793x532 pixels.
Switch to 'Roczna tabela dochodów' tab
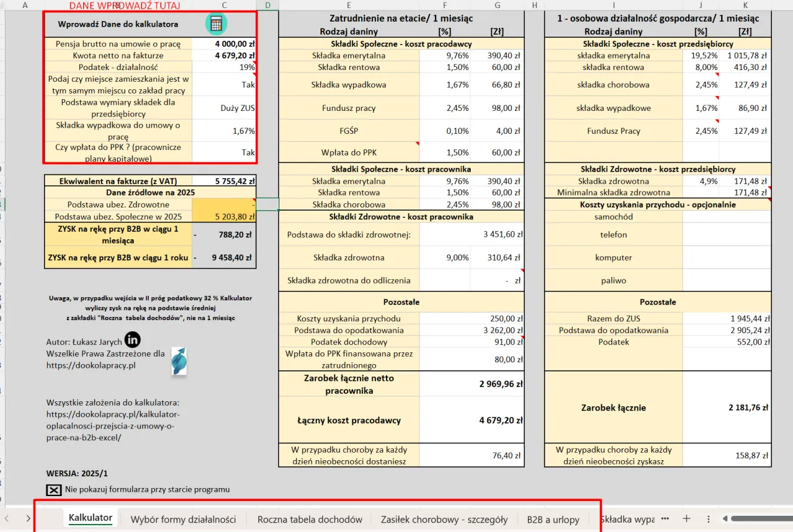pos(310,519)
